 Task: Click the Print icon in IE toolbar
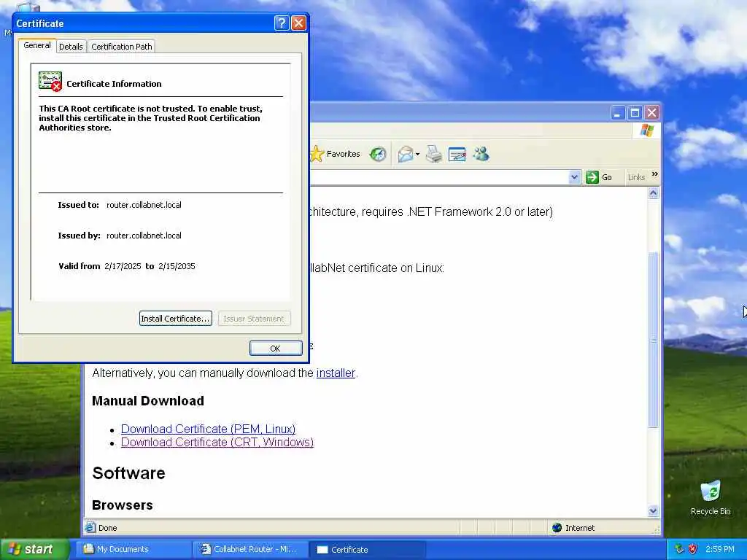(434, 154)
